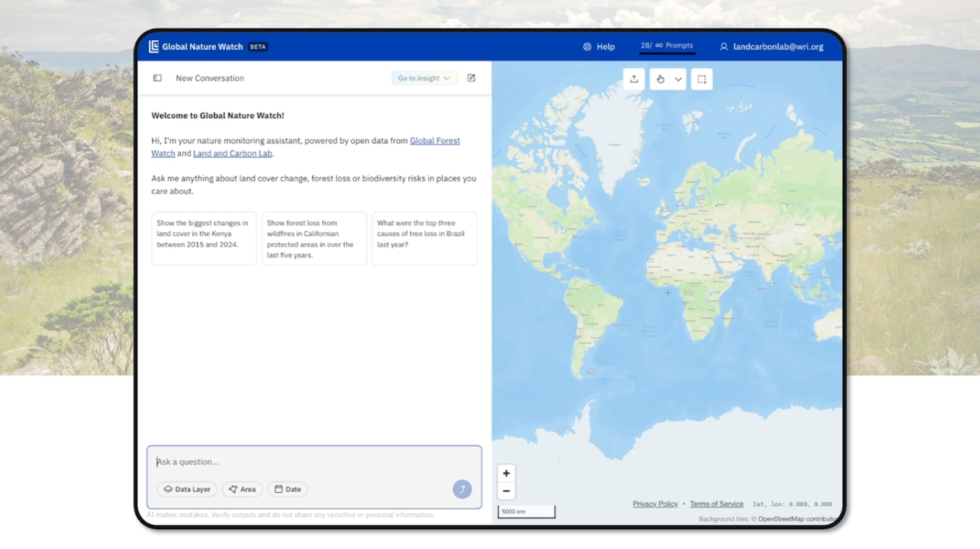Image resolution: width=980 pixels, height=549 pixels.
Task: Click the lat, lon coordinates readout
Action: tap(792, 504)
